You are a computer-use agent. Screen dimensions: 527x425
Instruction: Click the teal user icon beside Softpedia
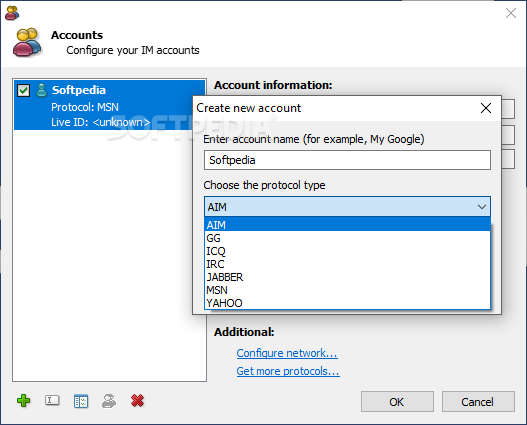(x=41, y=90)
